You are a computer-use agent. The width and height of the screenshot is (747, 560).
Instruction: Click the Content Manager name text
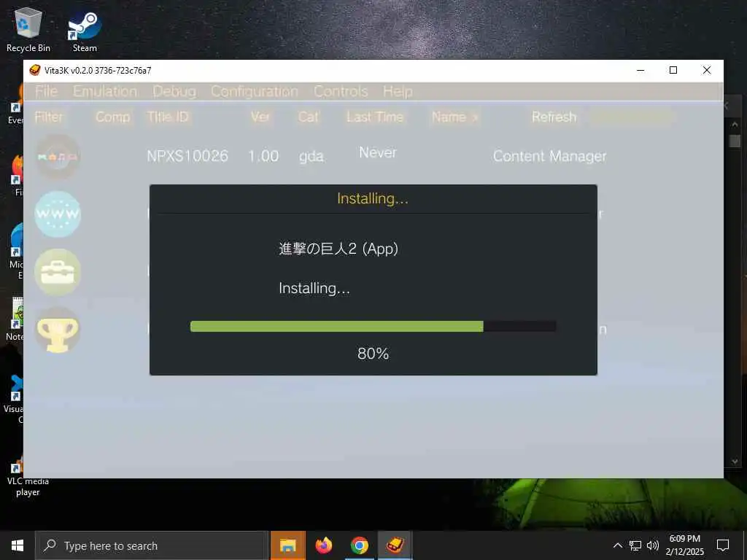point(550,156)
